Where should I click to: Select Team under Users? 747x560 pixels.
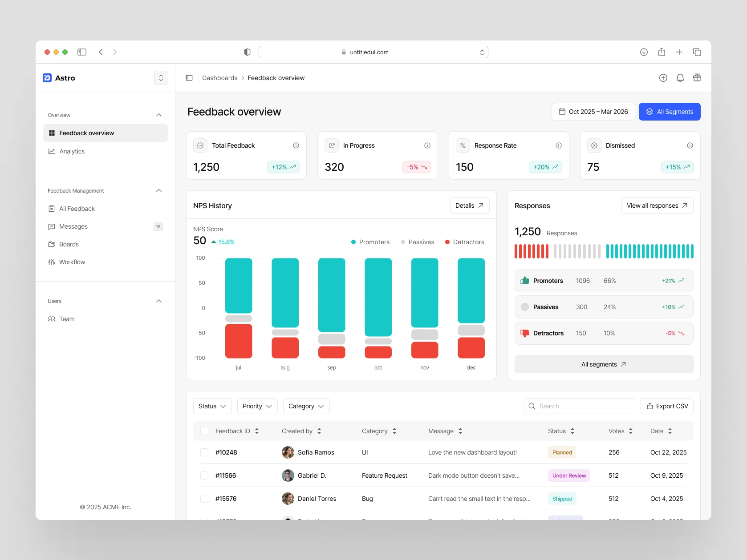click(x=66, y=319)
